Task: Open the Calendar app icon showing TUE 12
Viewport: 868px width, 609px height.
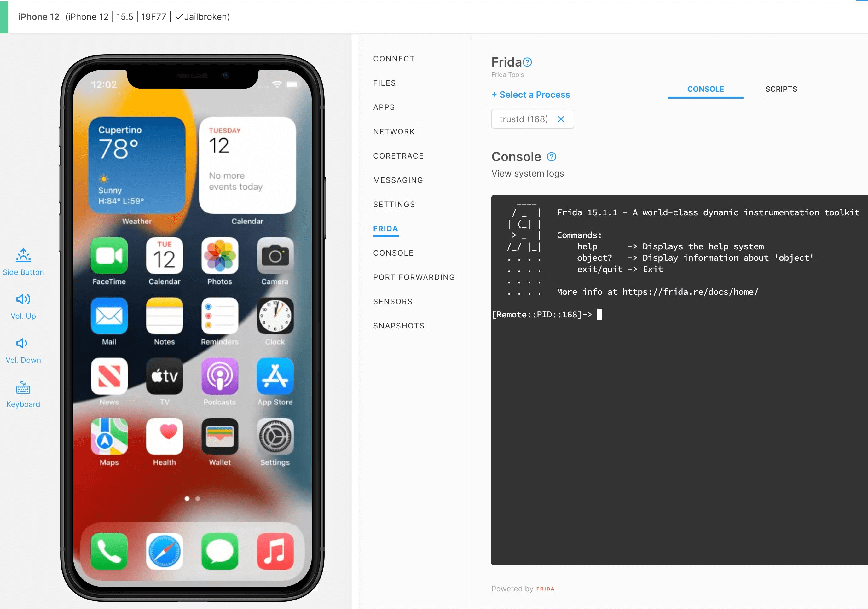Action: (x=165, y=256)
